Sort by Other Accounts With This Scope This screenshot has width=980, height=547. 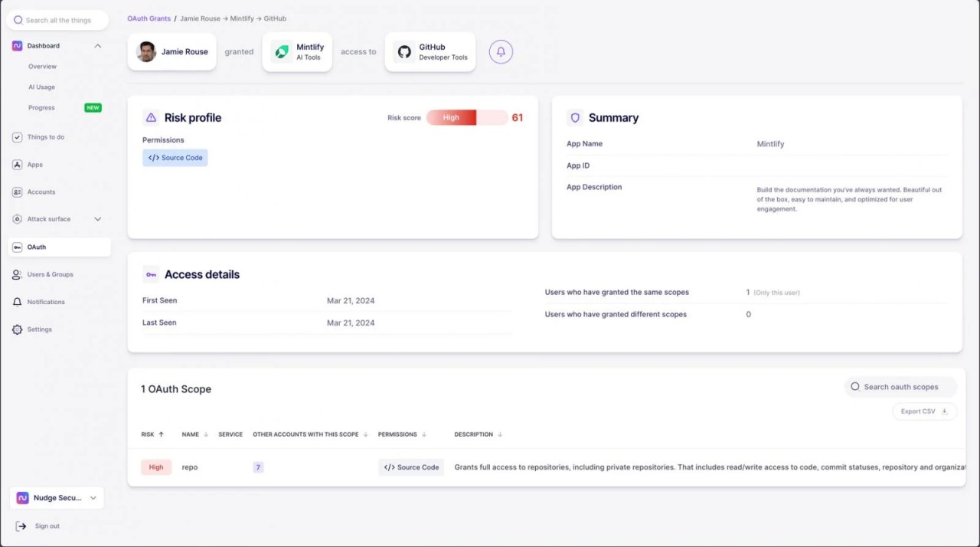pyautogui.click(x=310, y=434)
